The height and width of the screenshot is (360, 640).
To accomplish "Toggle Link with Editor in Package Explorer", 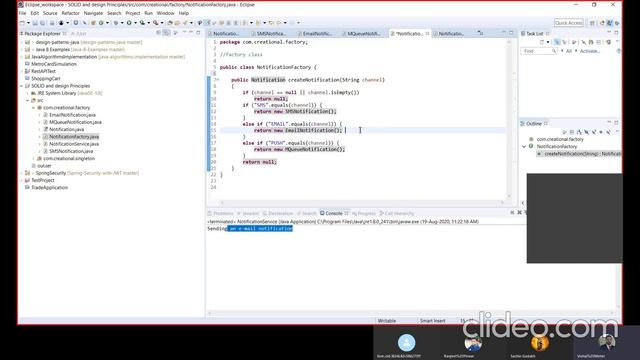I will [x=167, y=33].
